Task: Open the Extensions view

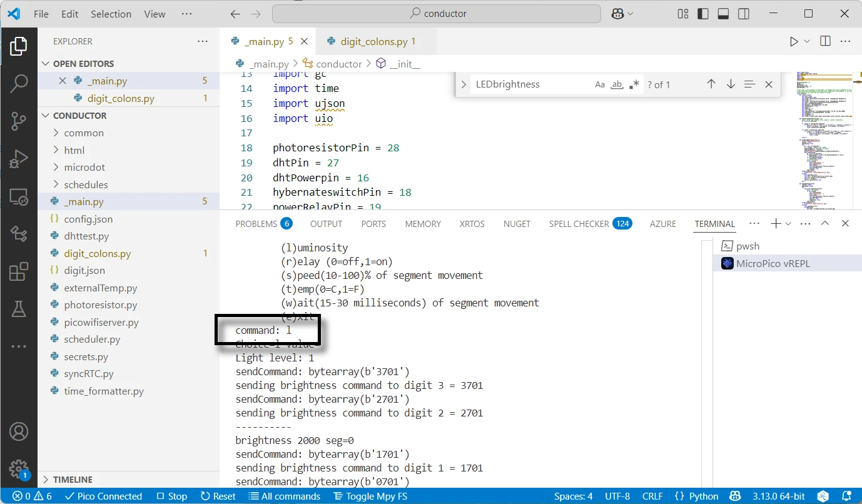Action: tap(19, 271)
